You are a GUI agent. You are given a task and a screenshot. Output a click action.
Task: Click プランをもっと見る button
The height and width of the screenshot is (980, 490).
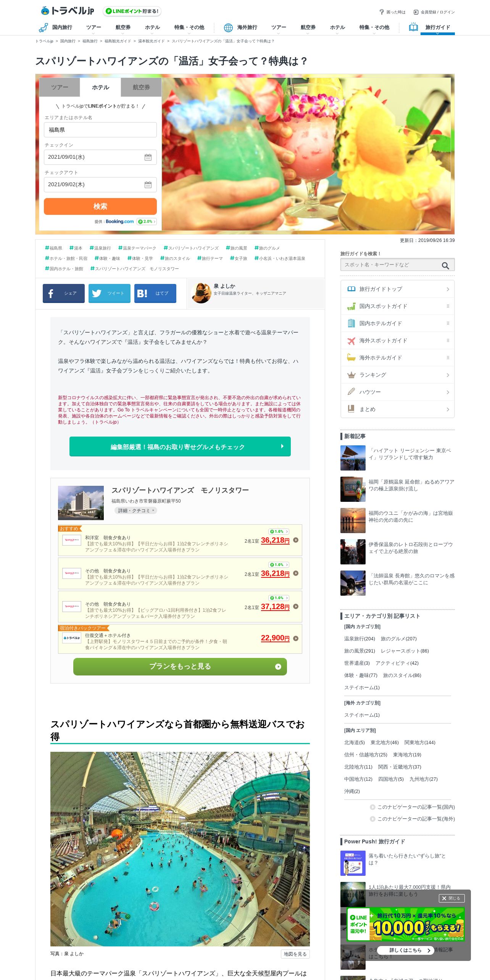180,667
